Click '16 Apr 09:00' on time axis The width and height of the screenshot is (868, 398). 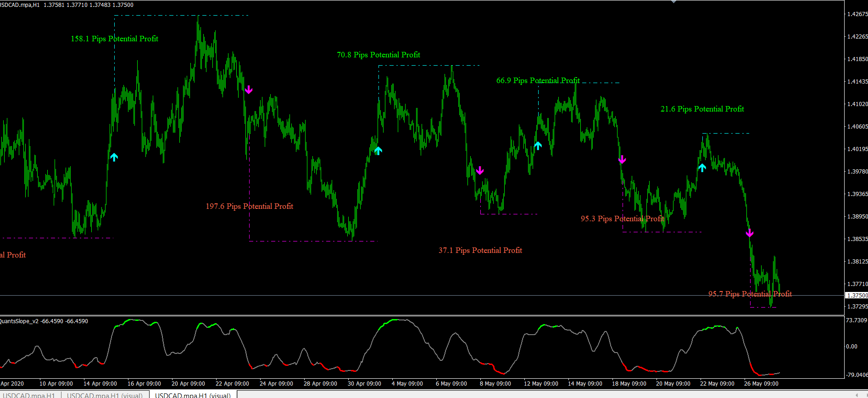coord(144,383)
